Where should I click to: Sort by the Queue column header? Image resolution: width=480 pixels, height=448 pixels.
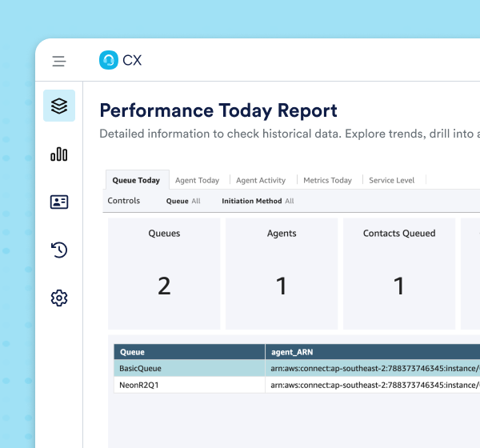[x=190, y=352]
